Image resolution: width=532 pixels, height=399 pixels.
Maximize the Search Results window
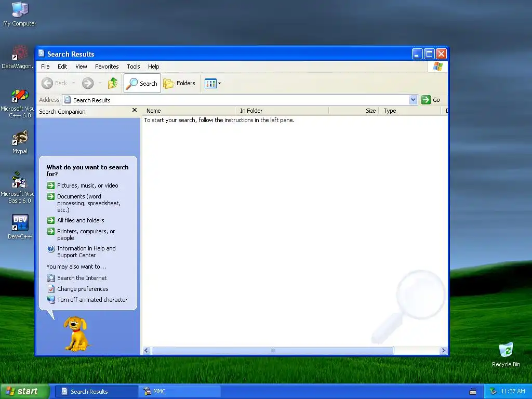(x=429, y=54)
